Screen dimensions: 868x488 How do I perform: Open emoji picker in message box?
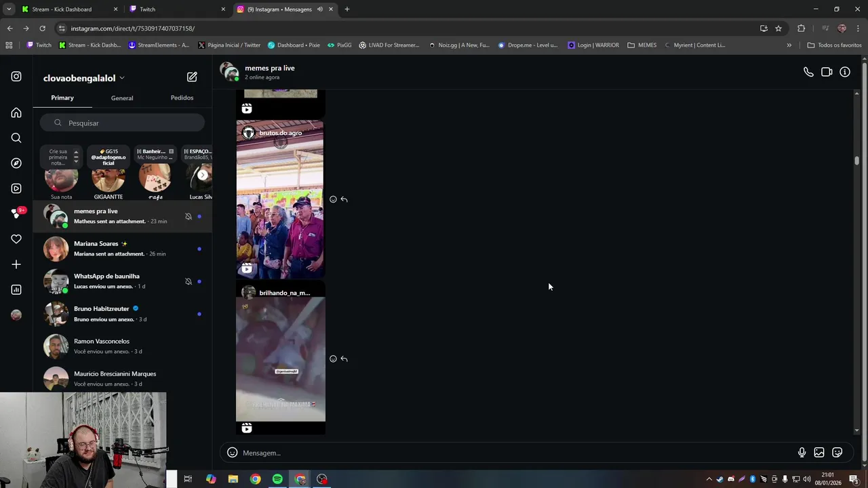(232, 453)
